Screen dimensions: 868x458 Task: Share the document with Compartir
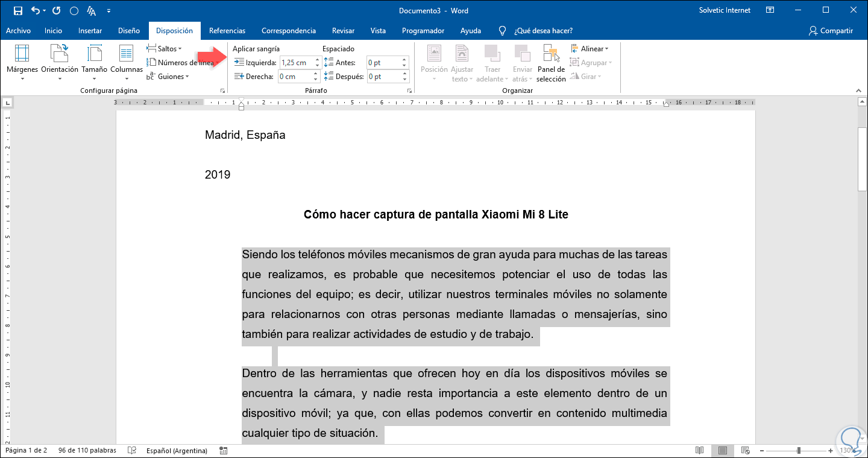pos(831,31)
